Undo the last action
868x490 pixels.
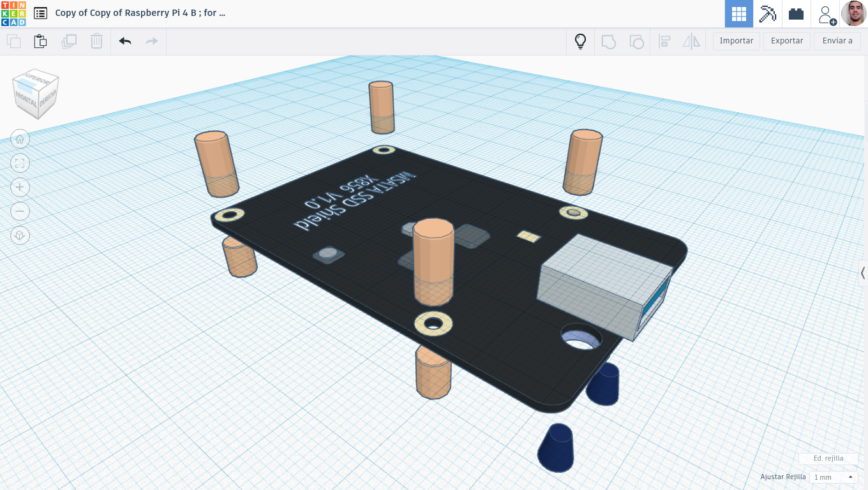point(125,41)
